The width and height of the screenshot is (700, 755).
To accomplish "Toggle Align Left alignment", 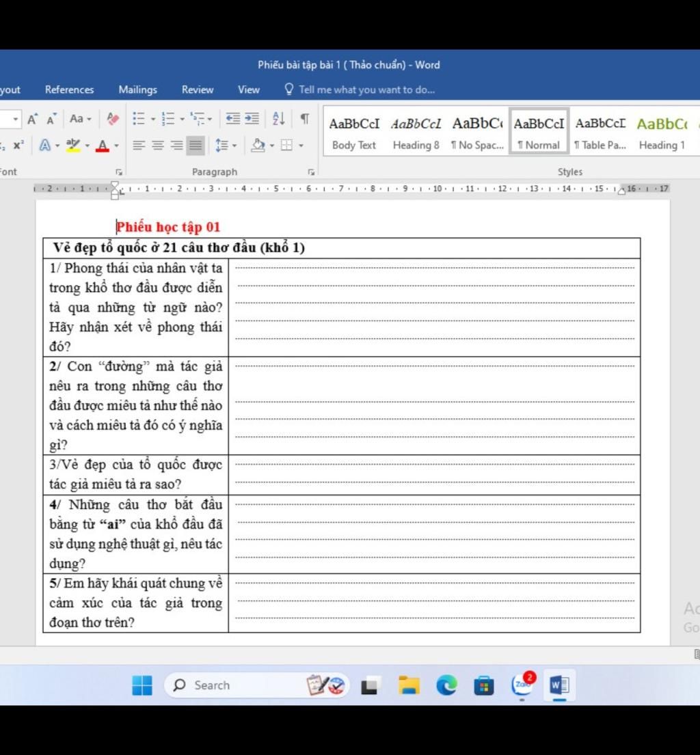I will pos(139,145).
